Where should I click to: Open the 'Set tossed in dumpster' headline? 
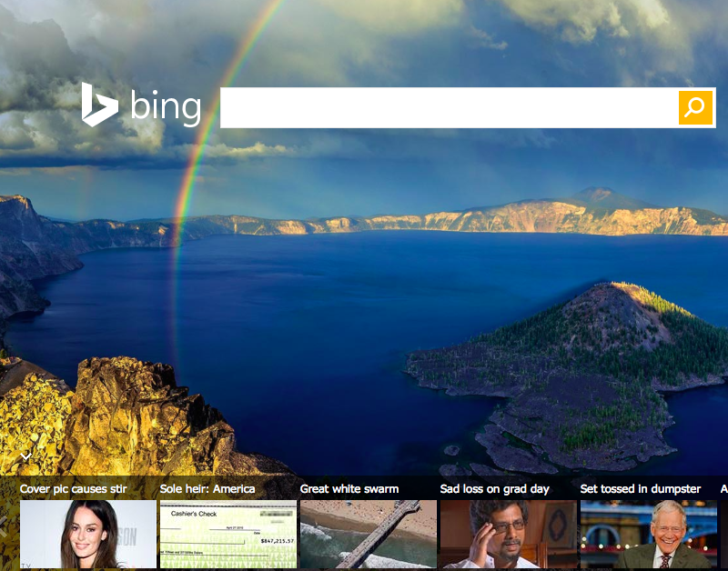(x=641, y=489)
